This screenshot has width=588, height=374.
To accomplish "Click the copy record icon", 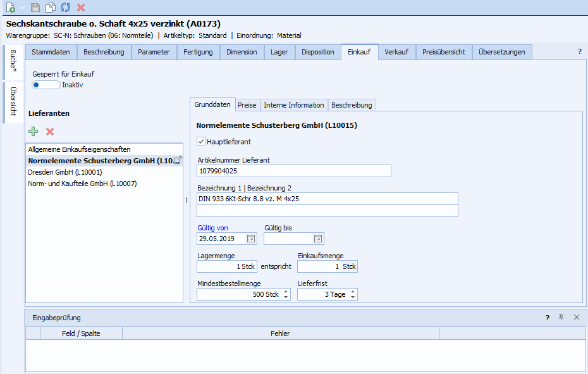I will tap(51, 8).
